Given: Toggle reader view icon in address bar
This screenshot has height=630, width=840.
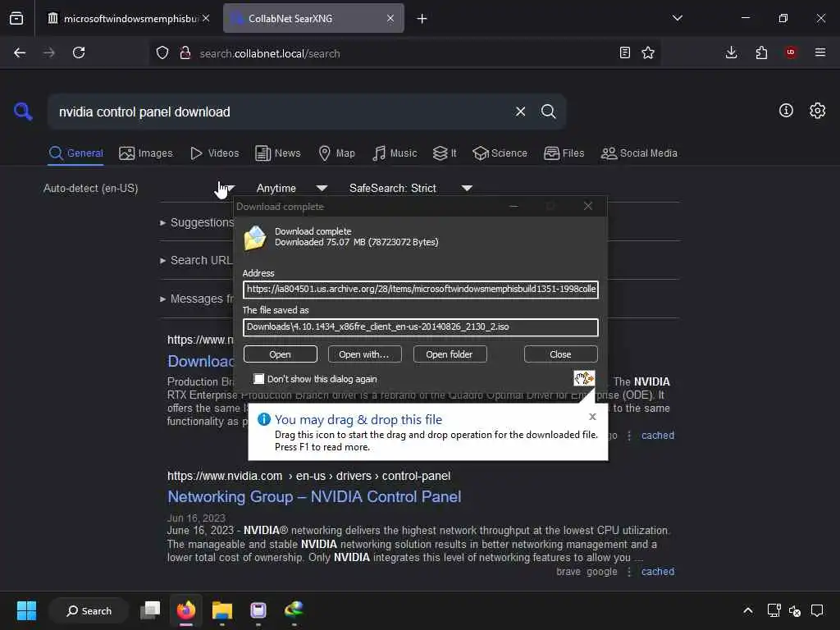Looking at the screenshot, I should [624, 52].
